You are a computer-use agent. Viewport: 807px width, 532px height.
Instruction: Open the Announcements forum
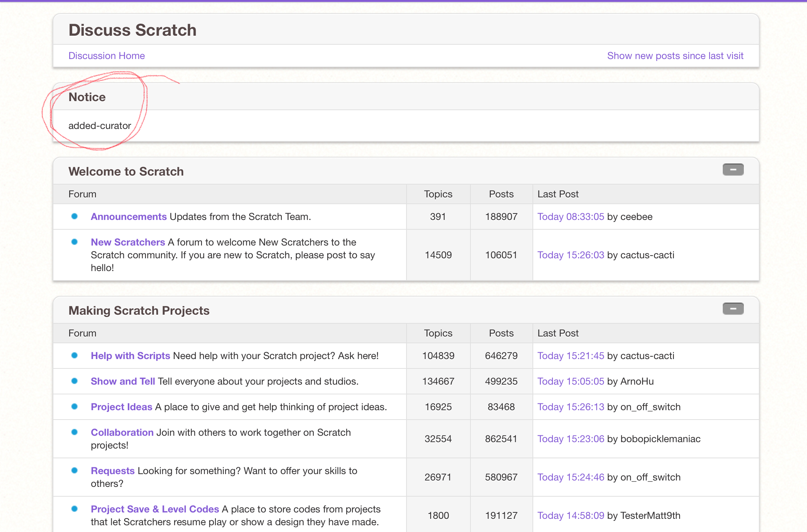129,217
